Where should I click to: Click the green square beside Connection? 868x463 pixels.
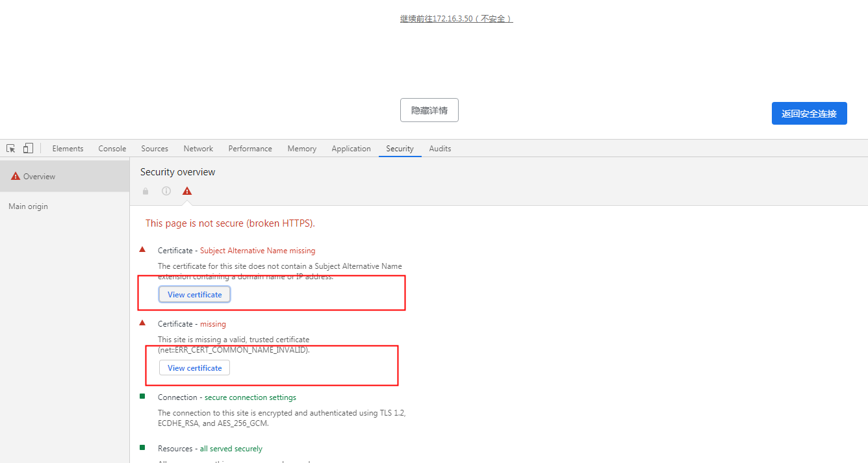point(142,396)
